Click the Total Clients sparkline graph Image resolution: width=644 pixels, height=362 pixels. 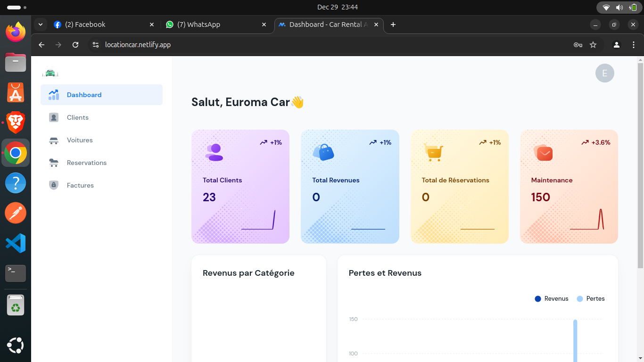[x=258, y=220]
